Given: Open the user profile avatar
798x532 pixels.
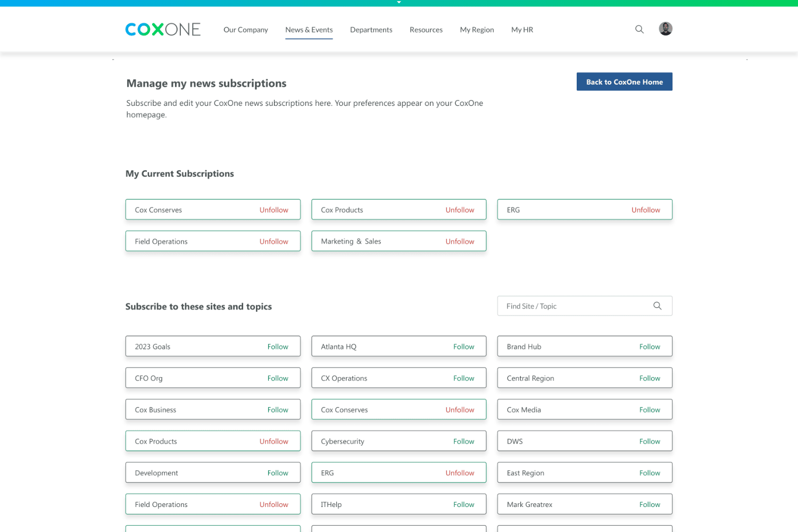Looking at the screenshot, I should [x=666, y=29].
